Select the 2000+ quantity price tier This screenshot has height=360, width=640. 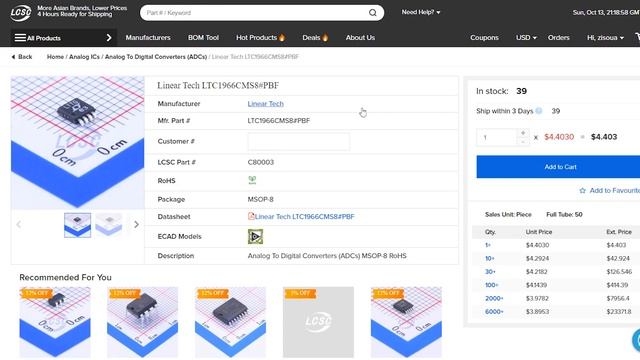[494, 298]
